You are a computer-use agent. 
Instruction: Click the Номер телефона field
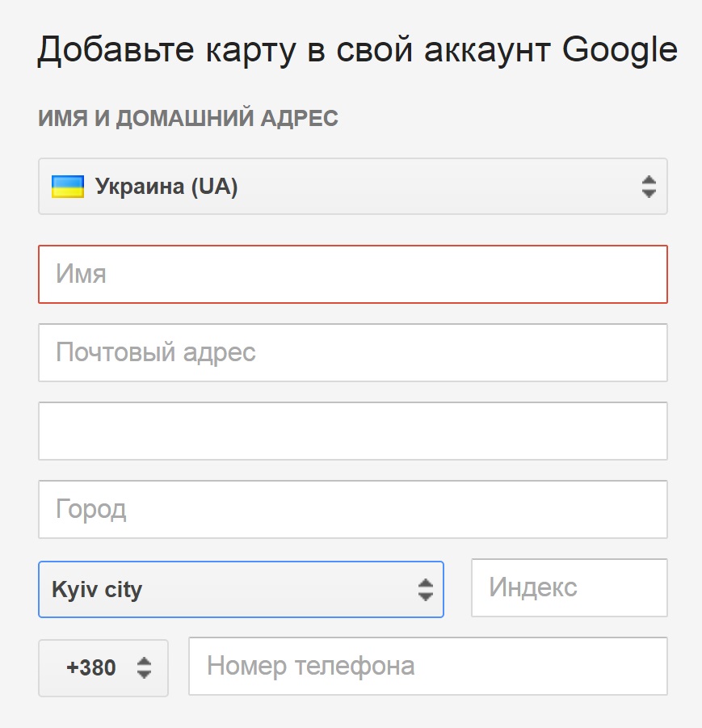click(428, 666)
